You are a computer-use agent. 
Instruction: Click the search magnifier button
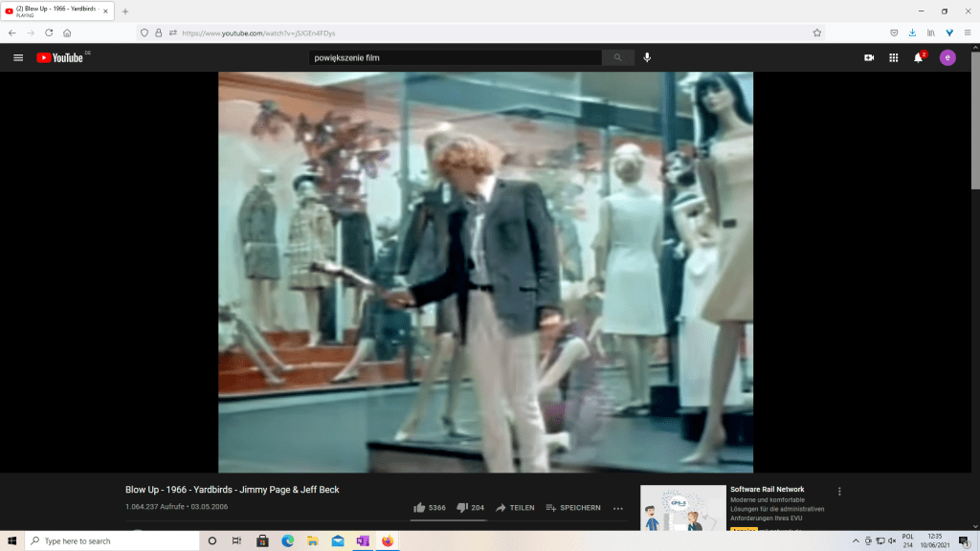(x=617, y=57)
